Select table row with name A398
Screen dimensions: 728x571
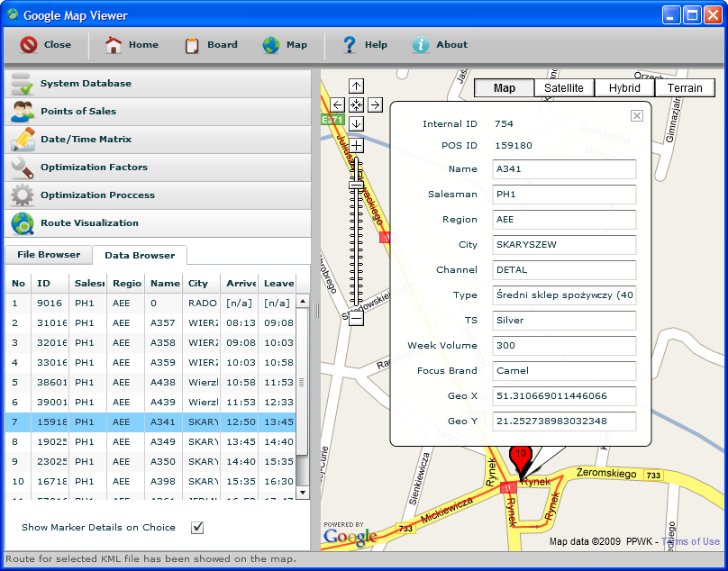click(150, 482)
